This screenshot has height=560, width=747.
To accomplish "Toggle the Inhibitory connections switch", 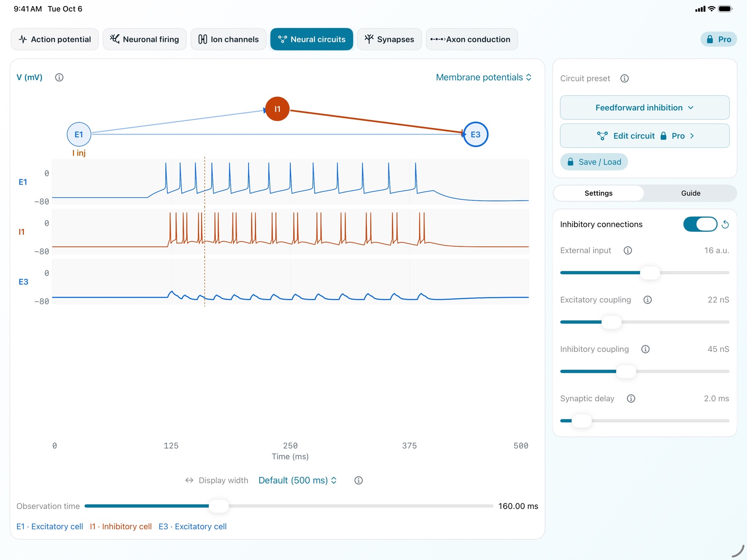I will click(x=700, y=224).
